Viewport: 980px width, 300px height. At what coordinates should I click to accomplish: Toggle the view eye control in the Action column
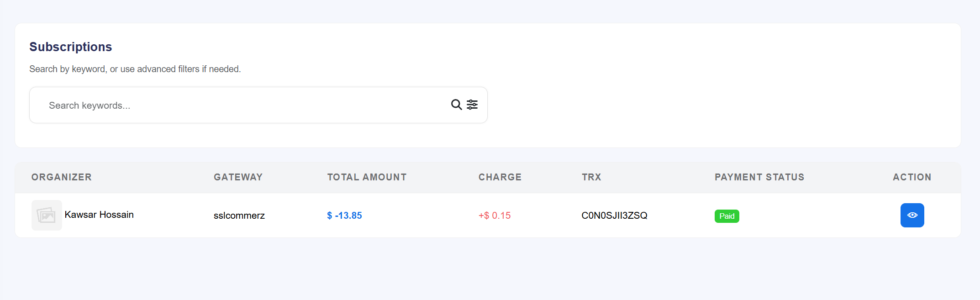(912, 215)
